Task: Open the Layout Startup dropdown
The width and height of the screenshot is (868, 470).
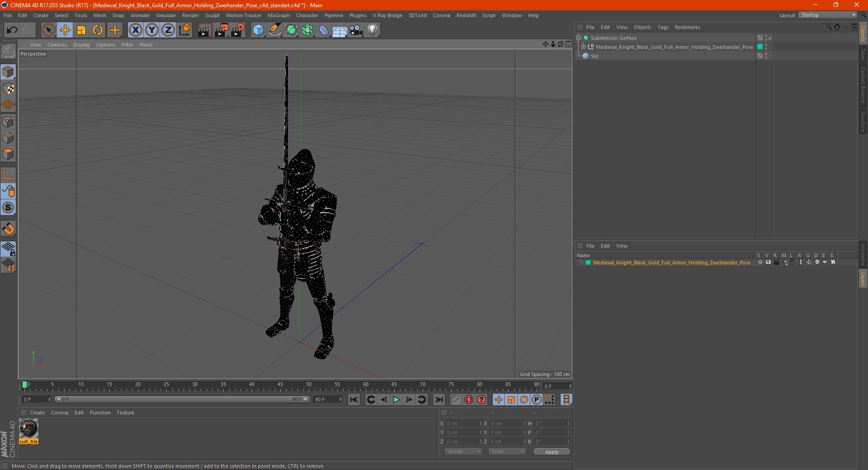Action: coord(828,15)
